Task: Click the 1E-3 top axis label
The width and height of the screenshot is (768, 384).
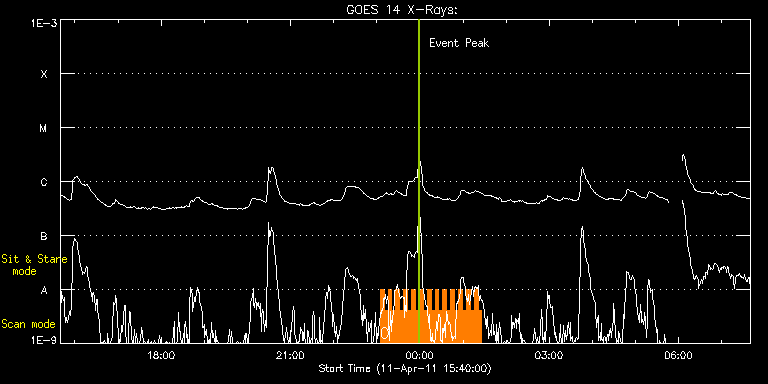Action: pyautogui.click(x=42, y=22)
